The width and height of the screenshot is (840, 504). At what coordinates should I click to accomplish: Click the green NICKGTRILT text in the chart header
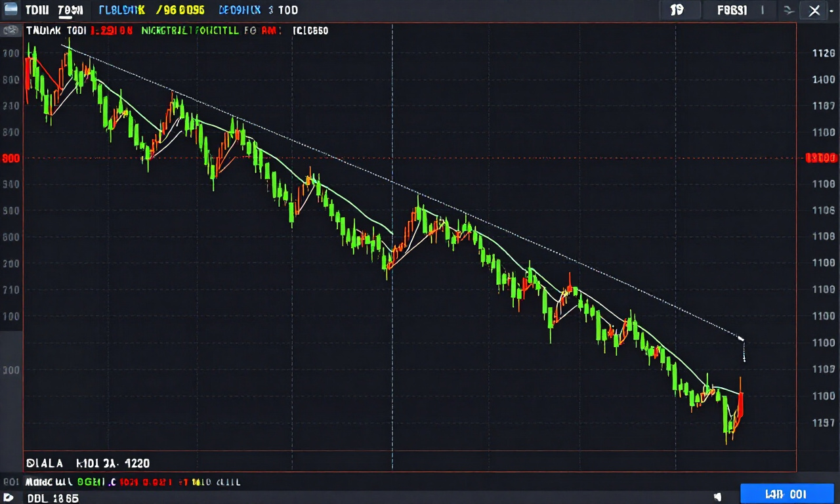(x=168, y=30)
